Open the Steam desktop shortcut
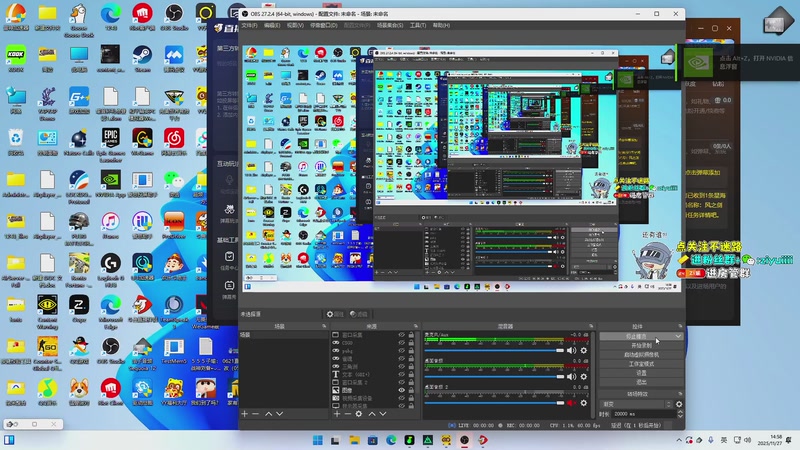Viewport: 800px width, 450px height. [x=142, y=58]
